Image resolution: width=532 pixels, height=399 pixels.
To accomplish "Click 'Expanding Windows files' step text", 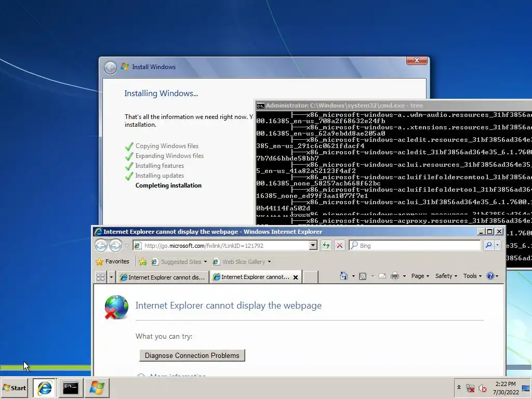I will tap(170, 156).
